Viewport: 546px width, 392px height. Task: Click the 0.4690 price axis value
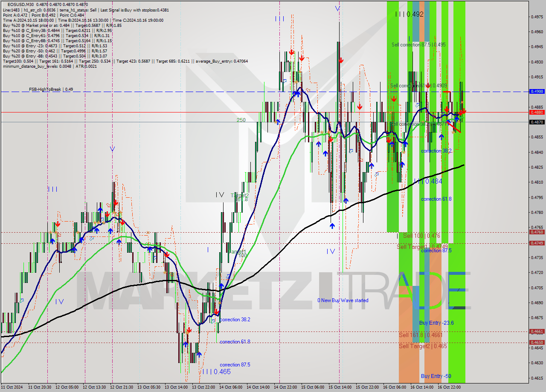(536, 303)
